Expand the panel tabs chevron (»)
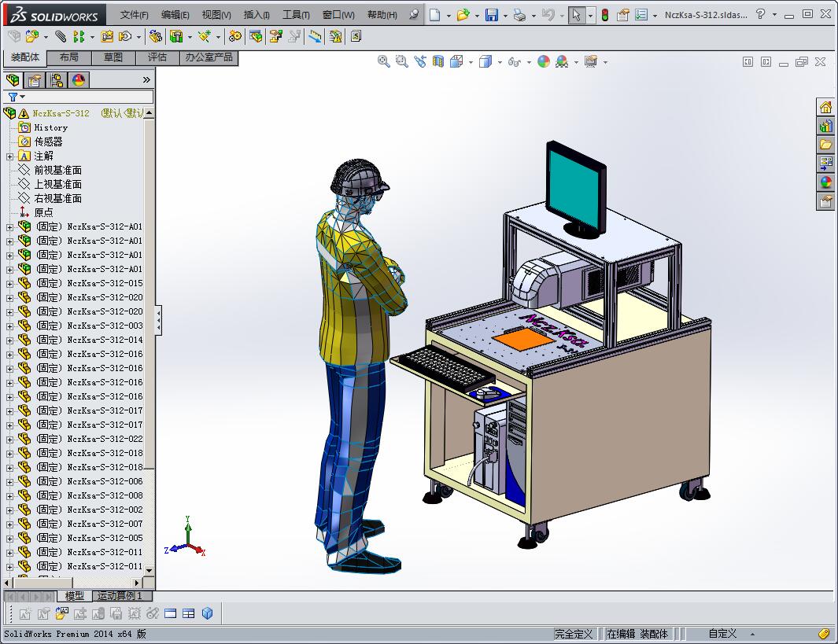The width and height of the screenshot is (838, 644). coord(146,80)
